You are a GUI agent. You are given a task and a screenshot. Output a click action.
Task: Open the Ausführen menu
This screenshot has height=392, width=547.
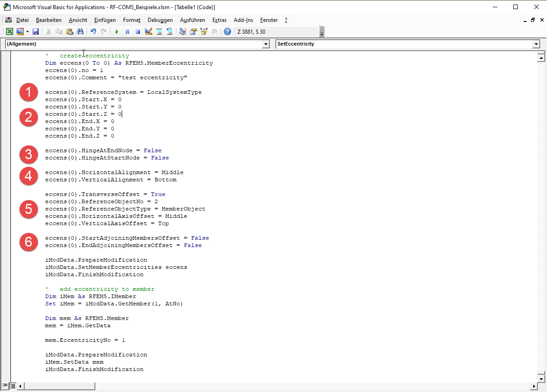[x=192, y=20]
